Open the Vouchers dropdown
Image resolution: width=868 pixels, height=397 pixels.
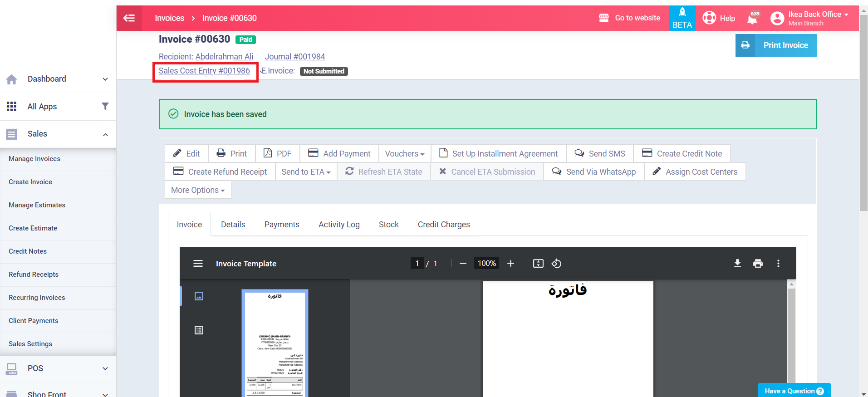(404, 154)
